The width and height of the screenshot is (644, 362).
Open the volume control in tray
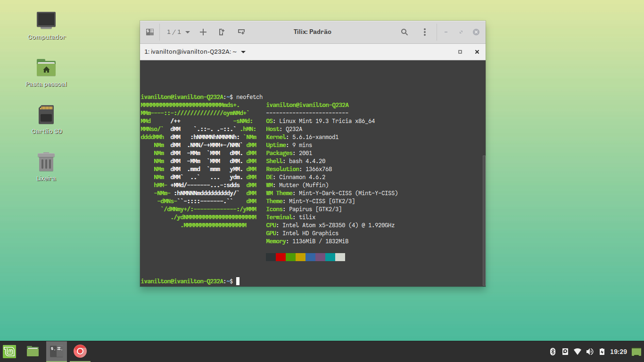[589, 352]
